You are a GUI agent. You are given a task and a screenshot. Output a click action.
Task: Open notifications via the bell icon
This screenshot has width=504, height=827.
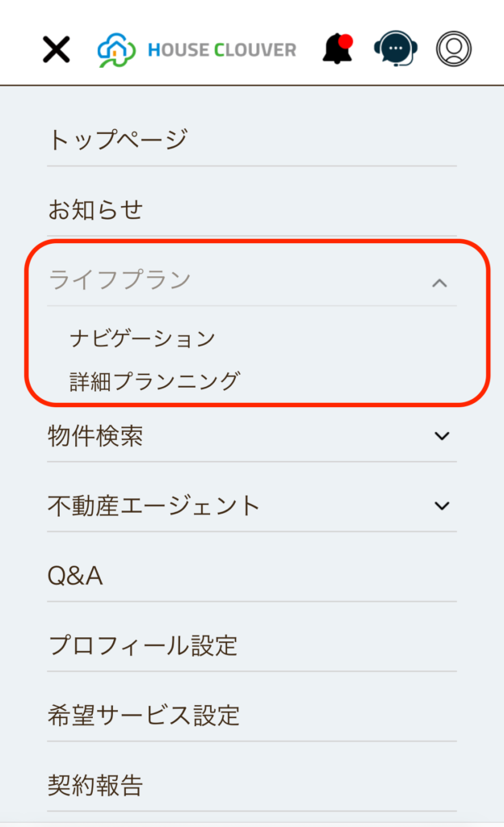coord(338,48)
